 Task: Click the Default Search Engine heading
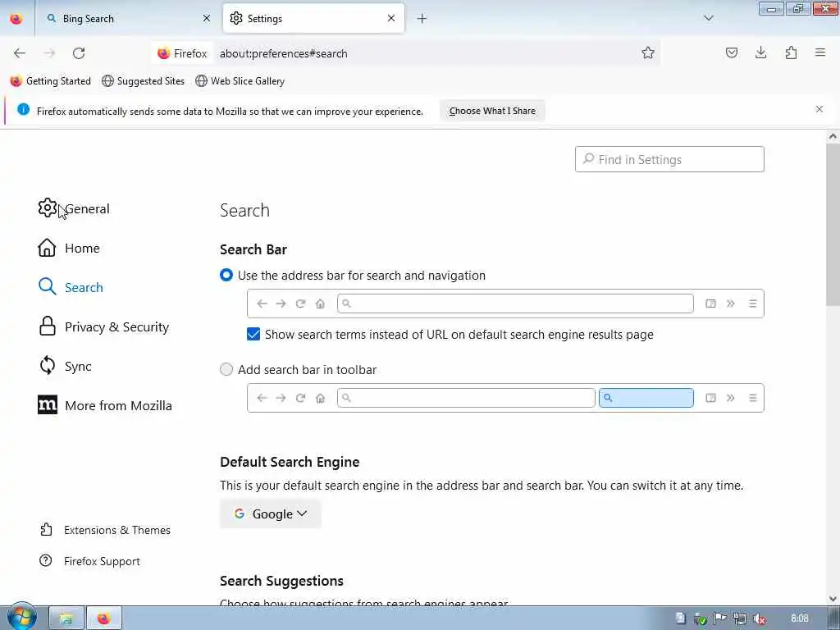290,462
